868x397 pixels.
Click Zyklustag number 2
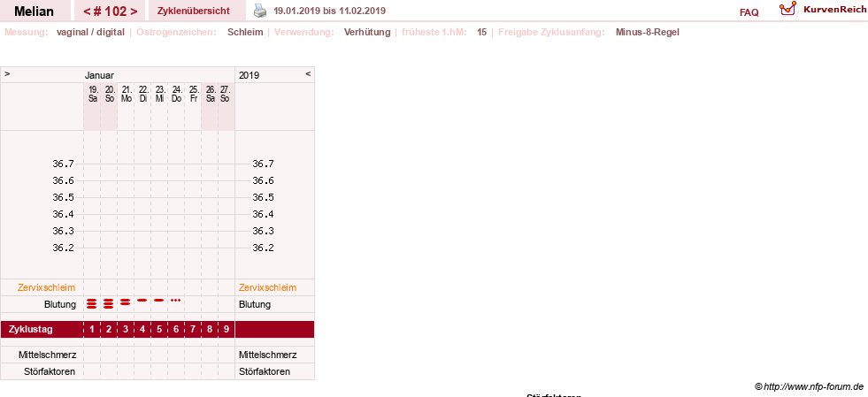pos(109,330)
